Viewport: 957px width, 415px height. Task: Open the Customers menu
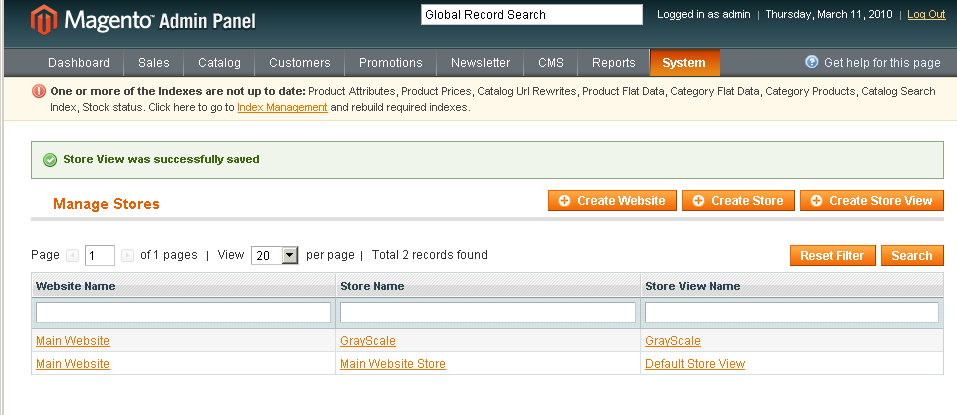[x=300, y=63]
